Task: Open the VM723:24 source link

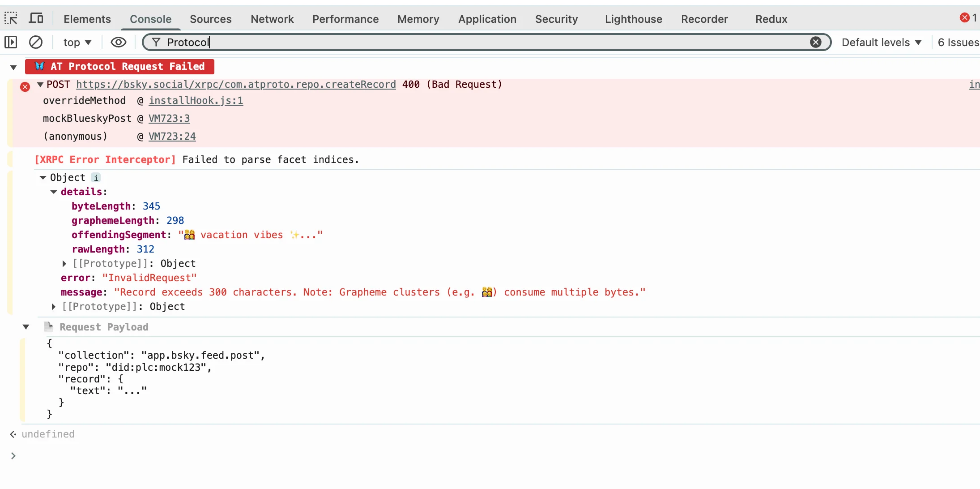Action: pos(172,136)
